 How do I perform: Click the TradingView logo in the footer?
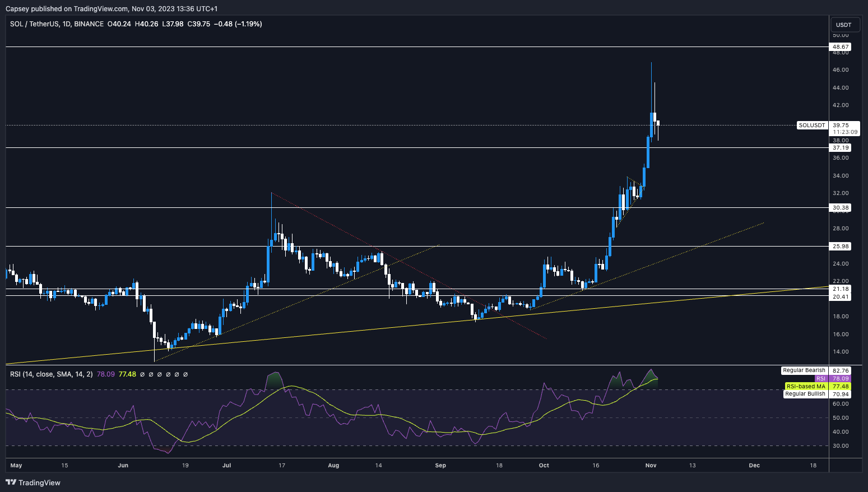coord(33,482)
